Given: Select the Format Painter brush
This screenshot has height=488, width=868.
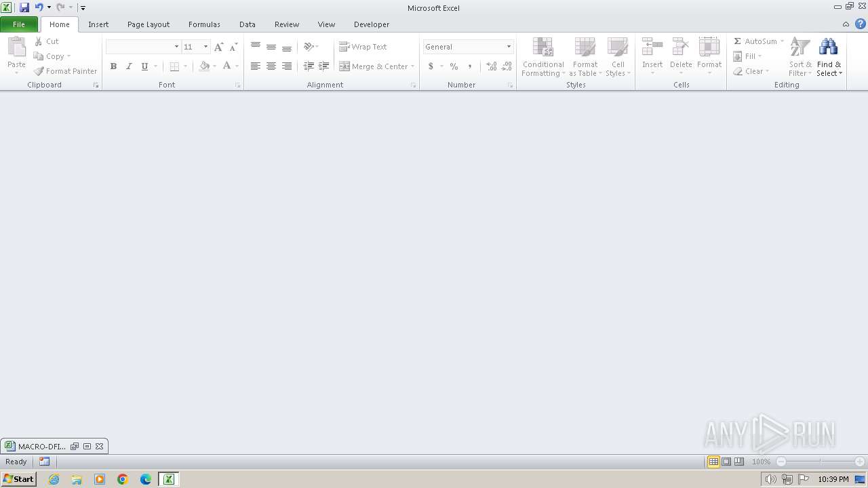Looking at the screenshot, I should pyautogui.click(x=66, y=71).
